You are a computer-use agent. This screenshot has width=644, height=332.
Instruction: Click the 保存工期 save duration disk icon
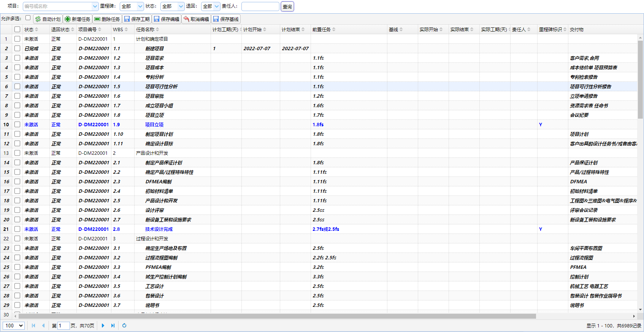[x=127, y=19]
